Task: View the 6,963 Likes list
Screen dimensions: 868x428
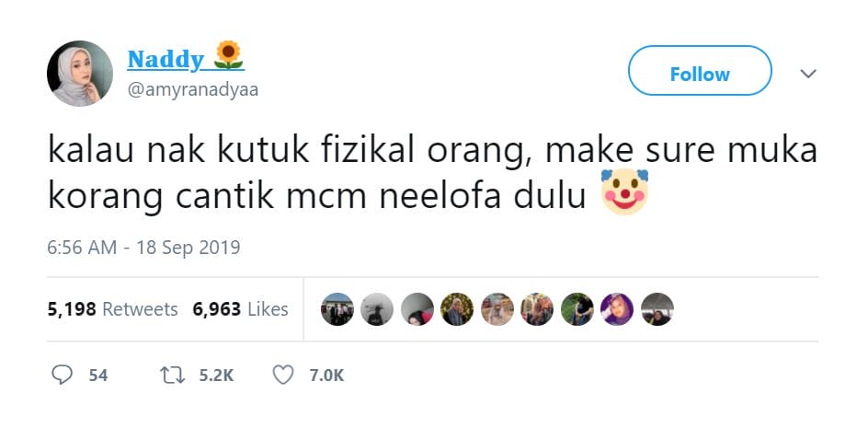Action: click(x=240, y=309)
